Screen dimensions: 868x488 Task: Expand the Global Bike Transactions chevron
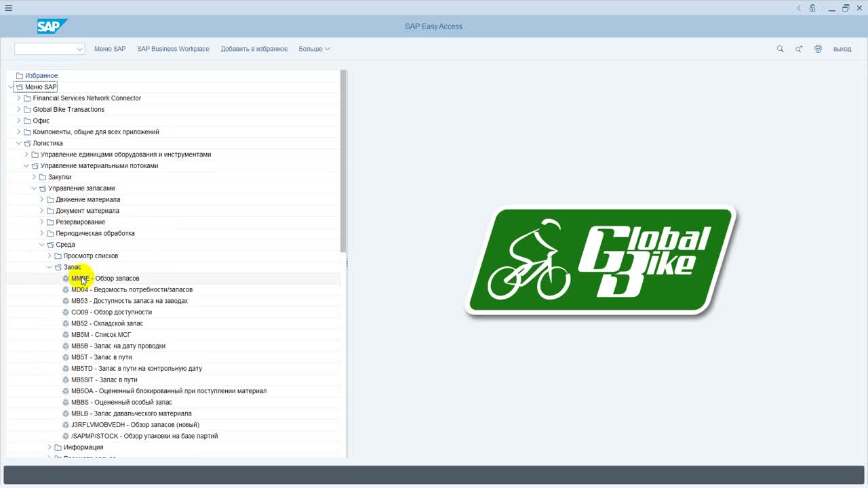pyautogui.click(x=18, y=109)
